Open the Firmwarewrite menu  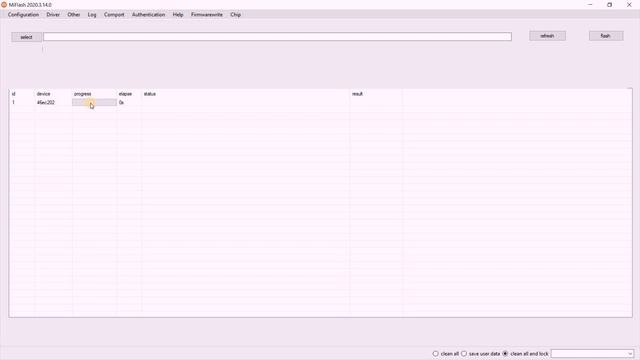click(x=207, y=15)
